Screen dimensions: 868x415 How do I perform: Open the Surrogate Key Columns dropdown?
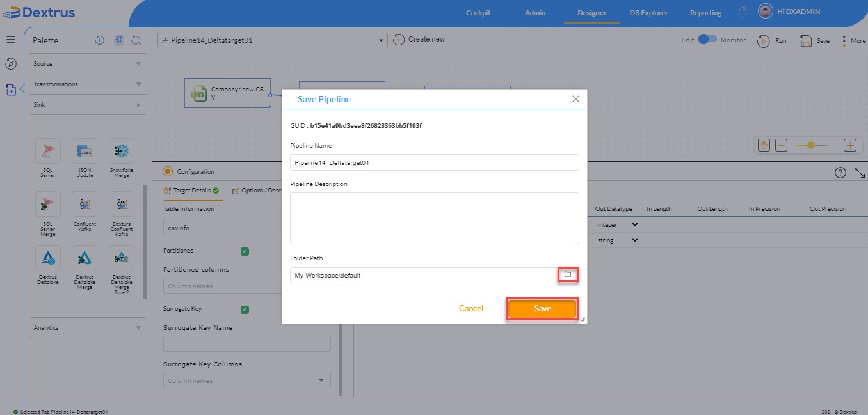pos(246,380)
